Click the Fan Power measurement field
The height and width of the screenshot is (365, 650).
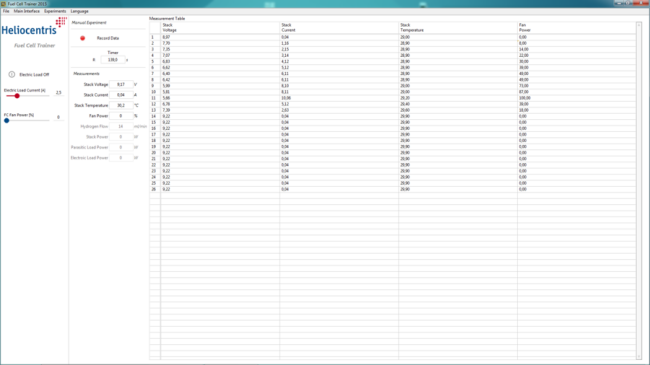coord(121,116)
